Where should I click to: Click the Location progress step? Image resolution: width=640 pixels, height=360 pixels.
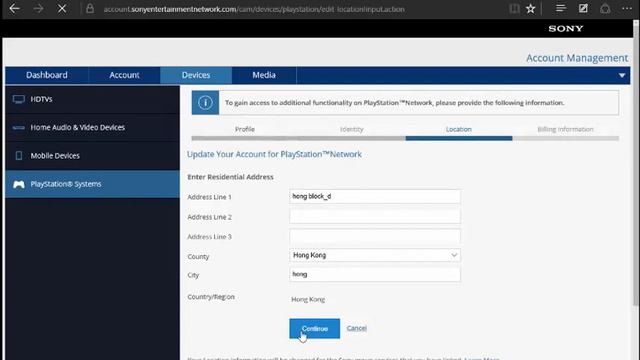tap(459, 129)
